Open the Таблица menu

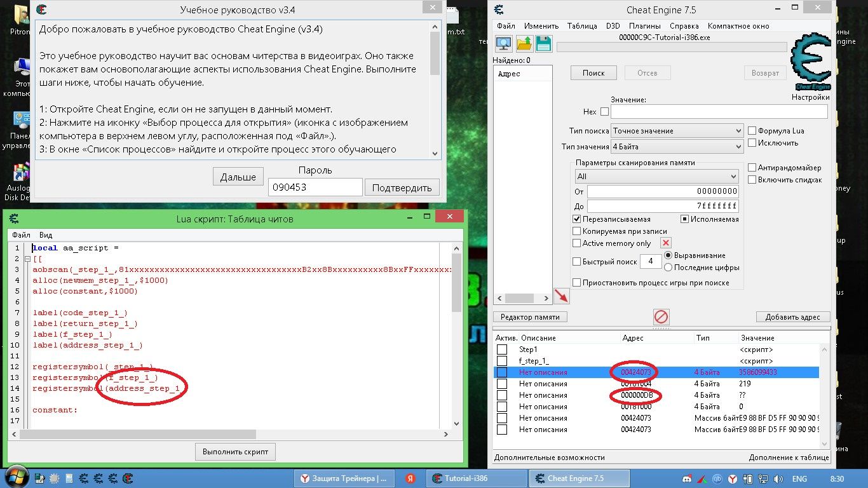click(x=582, y=26)
